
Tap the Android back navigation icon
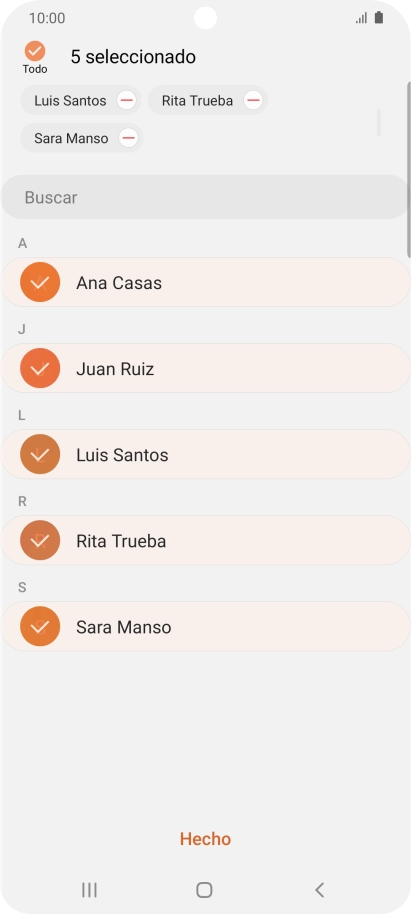[319, 890]
